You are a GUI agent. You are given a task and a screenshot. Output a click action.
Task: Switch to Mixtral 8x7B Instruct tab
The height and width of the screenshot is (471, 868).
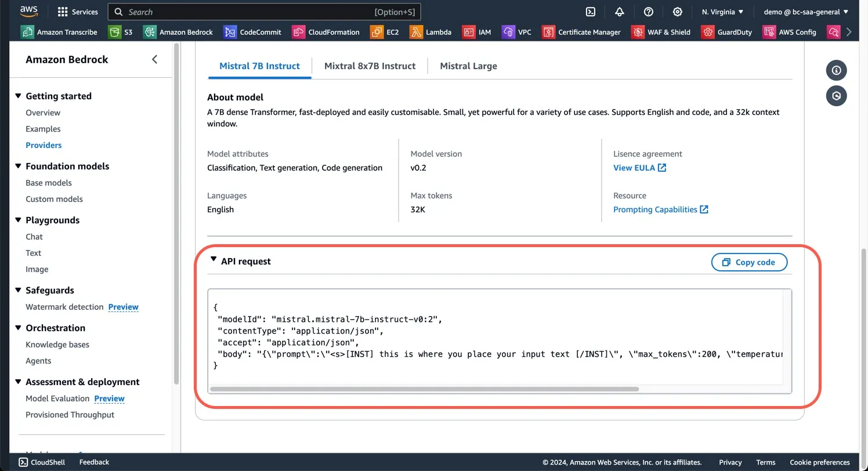(370, 66)
